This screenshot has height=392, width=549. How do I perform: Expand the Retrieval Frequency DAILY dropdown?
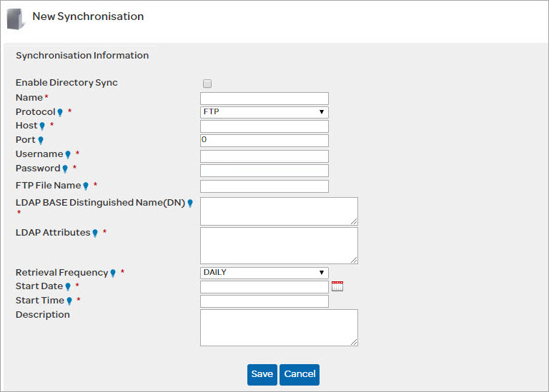click(264, 273)
